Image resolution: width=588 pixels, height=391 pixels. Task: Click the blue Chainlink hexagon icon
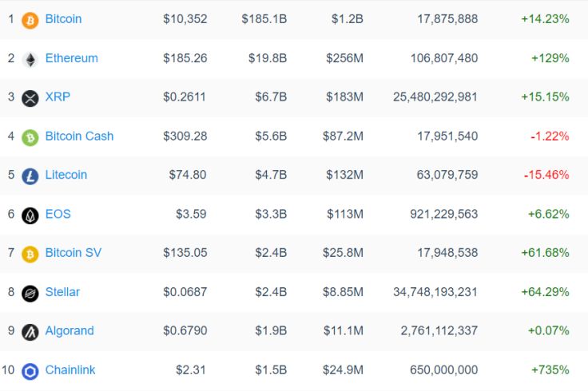tap(30, 372)
